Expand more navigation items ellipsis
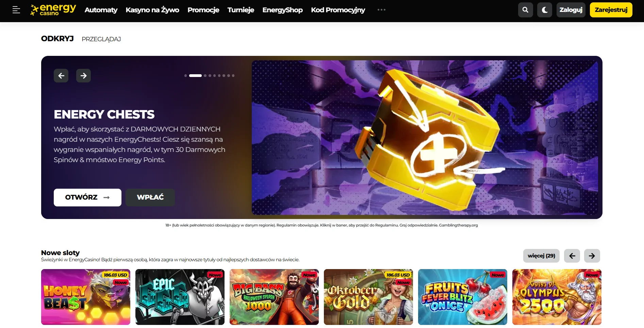This screenshot has height=328, width=644. 381,10
